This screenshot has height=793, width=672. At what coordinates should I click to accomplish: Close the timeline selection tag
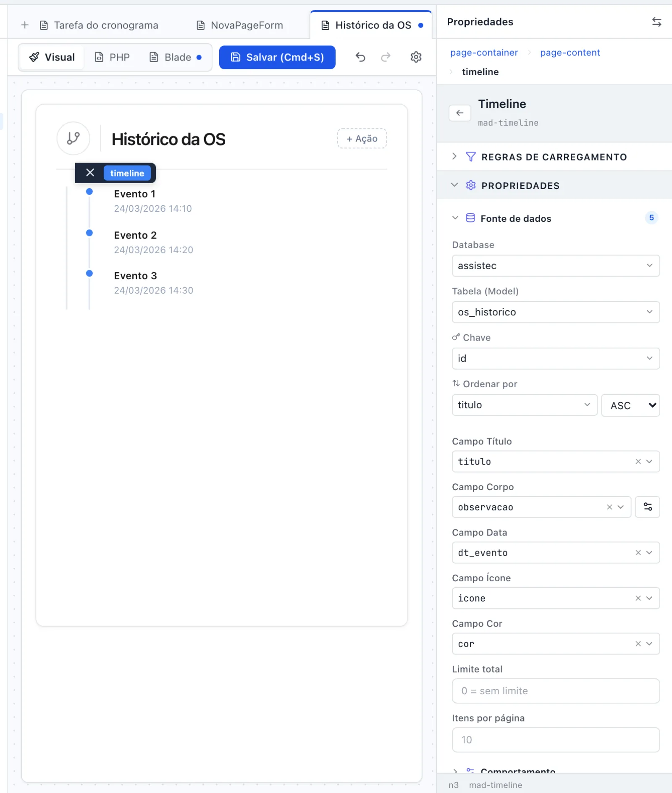point(90,173)
